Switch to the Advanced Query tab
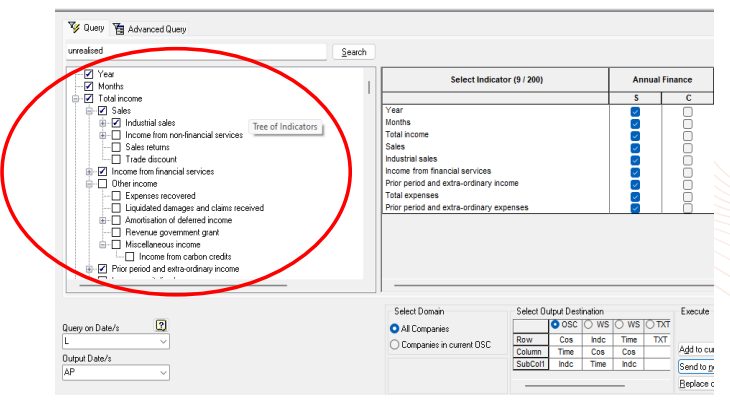Screen dimensions: 730x408 [x=150, y=29]
